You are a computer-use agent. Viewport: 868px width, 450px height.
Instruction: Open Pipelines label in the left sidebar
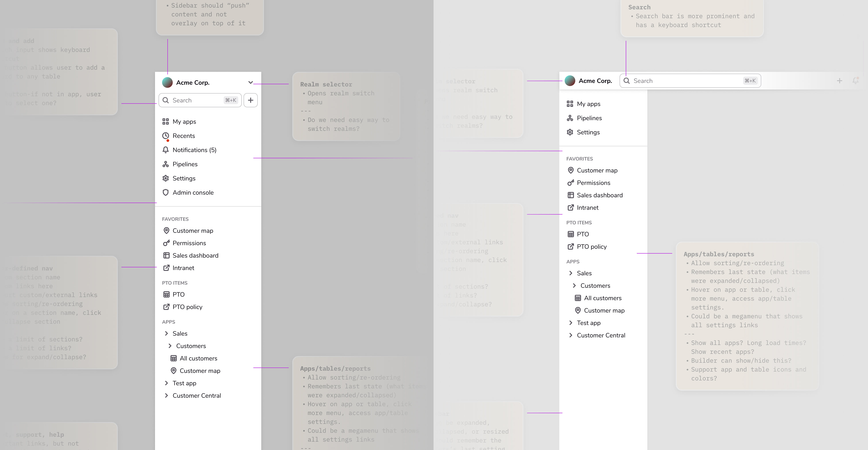click(185, 164)
